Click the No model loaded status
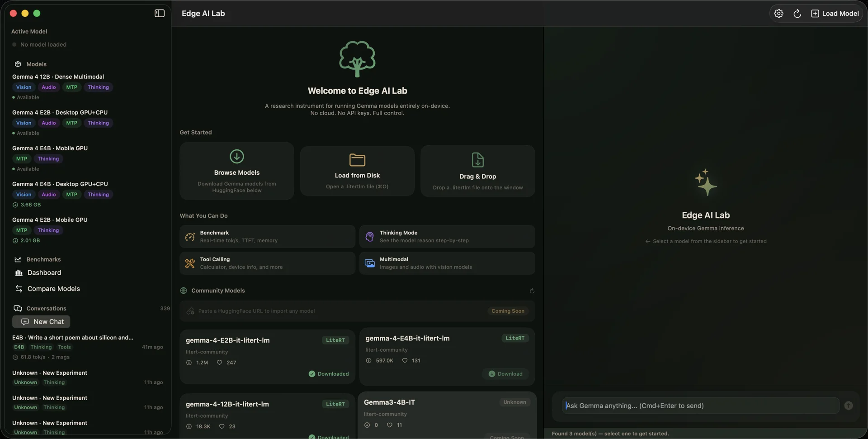This screenshot has height=439, width=868. [43, 44]
